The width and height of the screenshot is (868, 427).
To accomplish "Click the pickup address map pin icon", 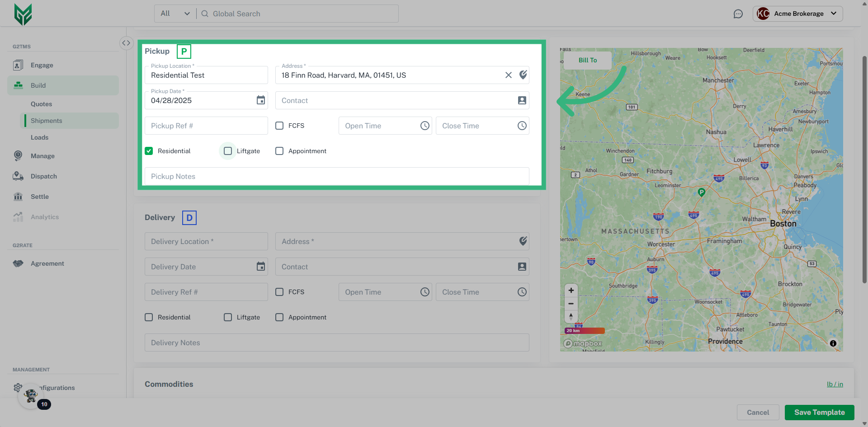I will (x=523, y=75).
